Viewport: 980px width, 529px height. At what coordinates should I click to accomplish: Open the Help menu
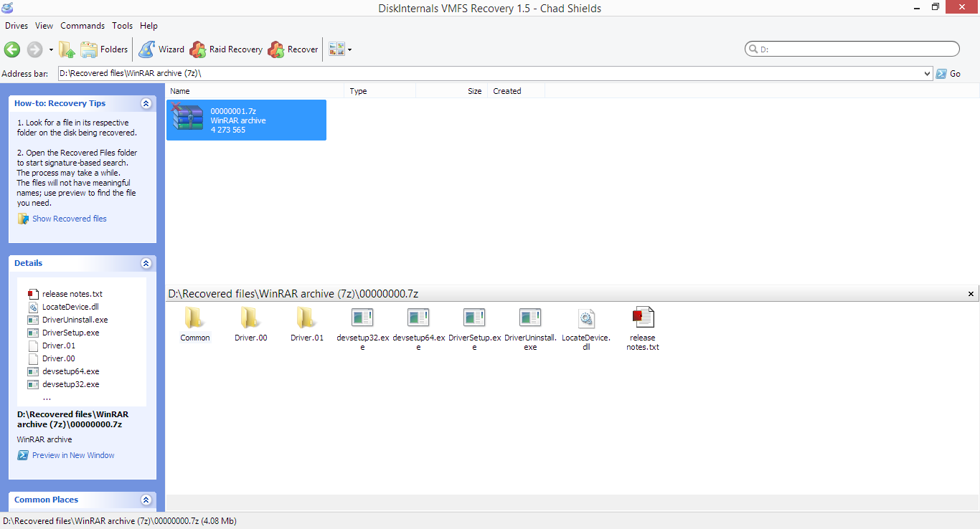point(149,26)
